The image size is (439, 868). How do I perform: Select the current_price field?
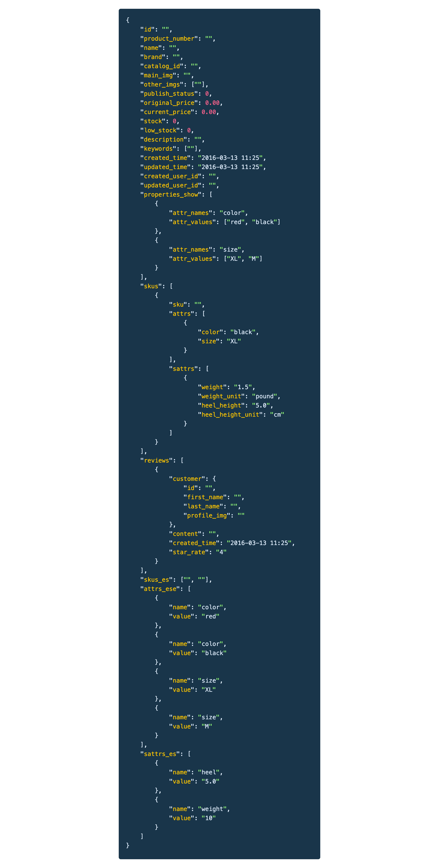point(169,112)
